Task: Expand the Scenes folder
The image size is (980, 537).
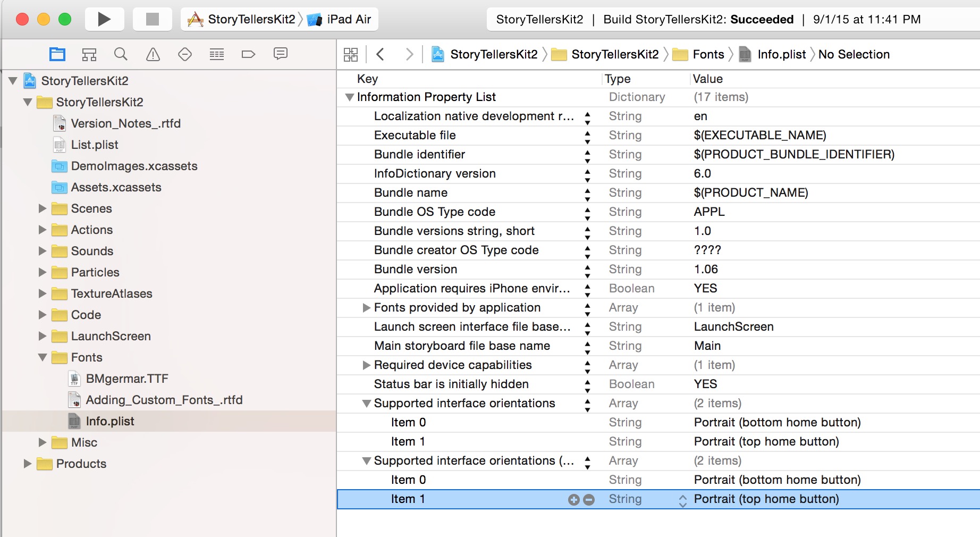Action: 43,208
